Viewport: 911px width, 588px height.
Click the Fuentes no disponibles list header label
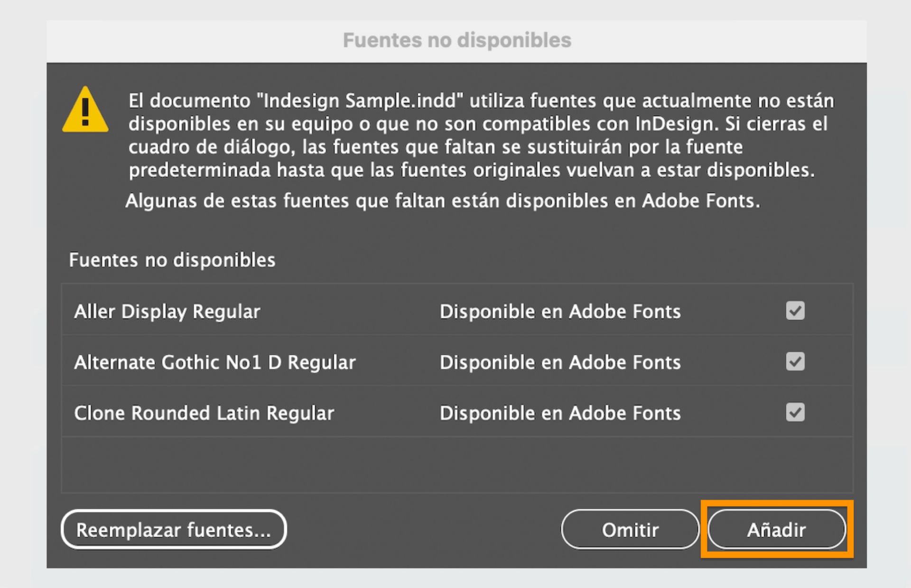(173, 260)
